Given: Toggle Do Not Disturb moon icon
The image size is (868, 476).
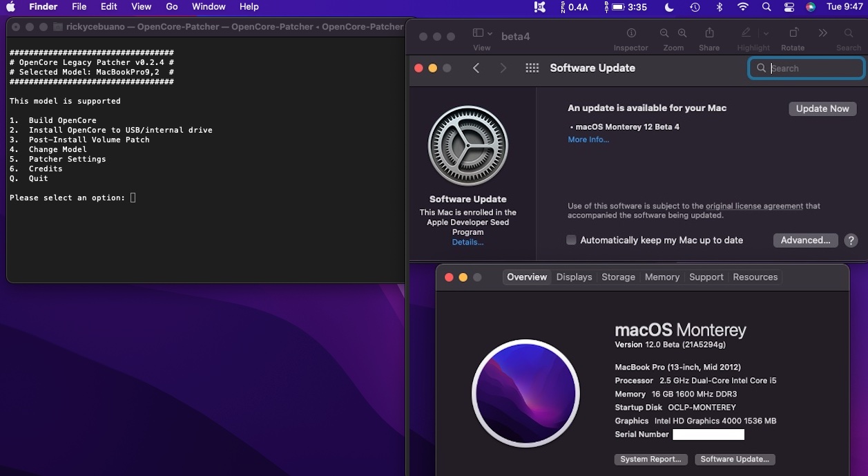Looking at the screenshot, I should tap(669, 7).
